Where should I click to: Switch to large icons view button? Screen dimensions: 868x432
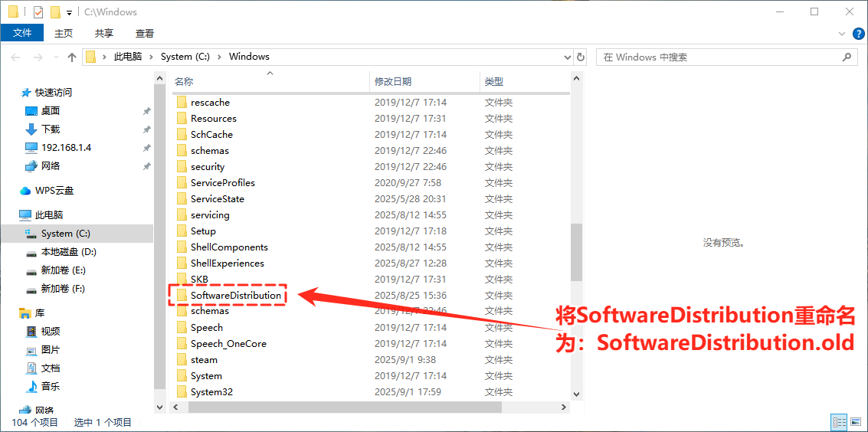[x=857, y=422]
